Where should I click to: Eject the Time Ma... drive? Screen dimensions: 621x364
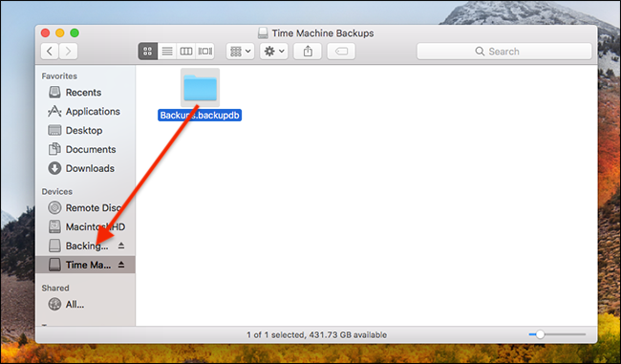tap(121, 265)
